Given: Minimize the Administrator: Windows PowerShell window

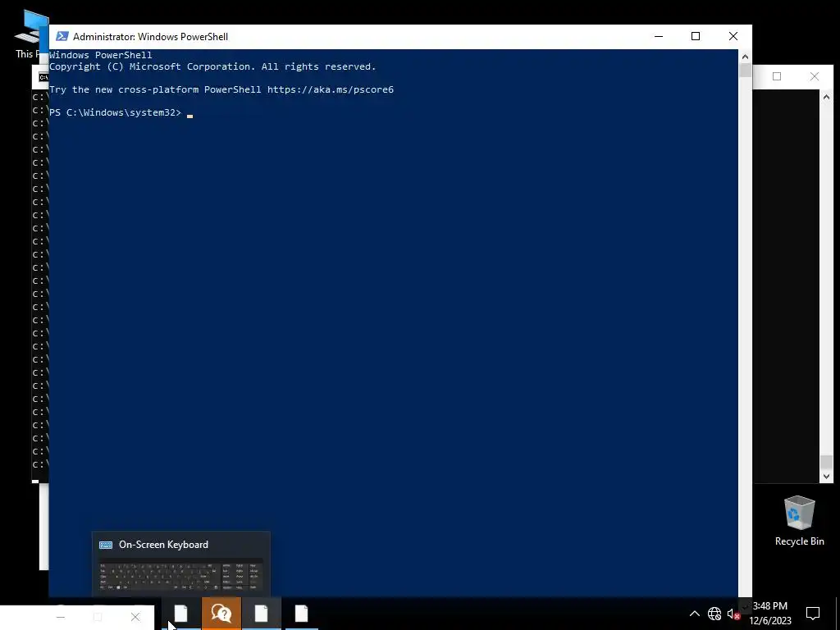Looking at the screenshot, I should [659, 36].
